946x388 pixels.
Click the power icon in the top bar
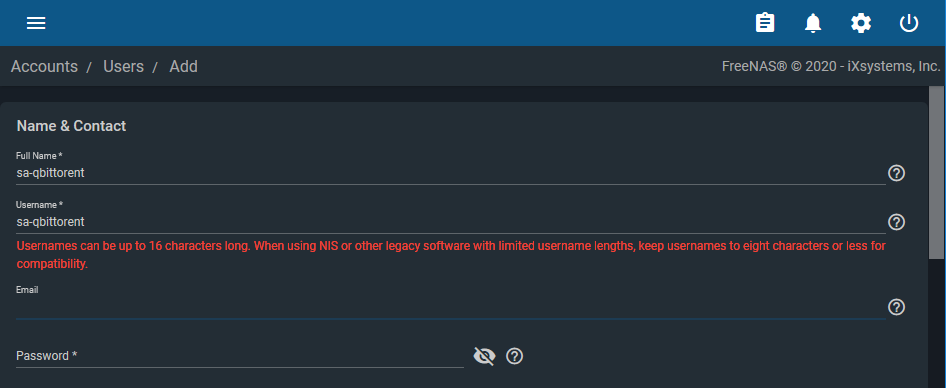(x=909, y=23)
